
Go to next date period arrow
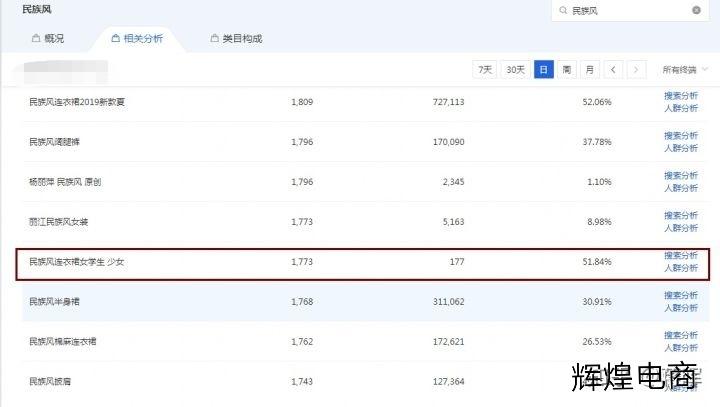coord(636,70)
